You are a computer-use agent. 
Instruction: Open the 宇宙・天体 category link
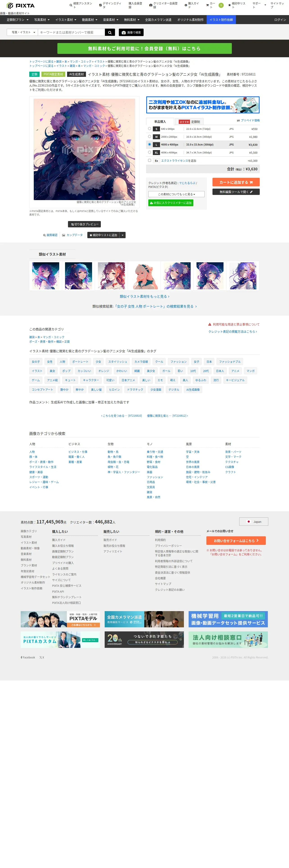click(x=193, y=452)
